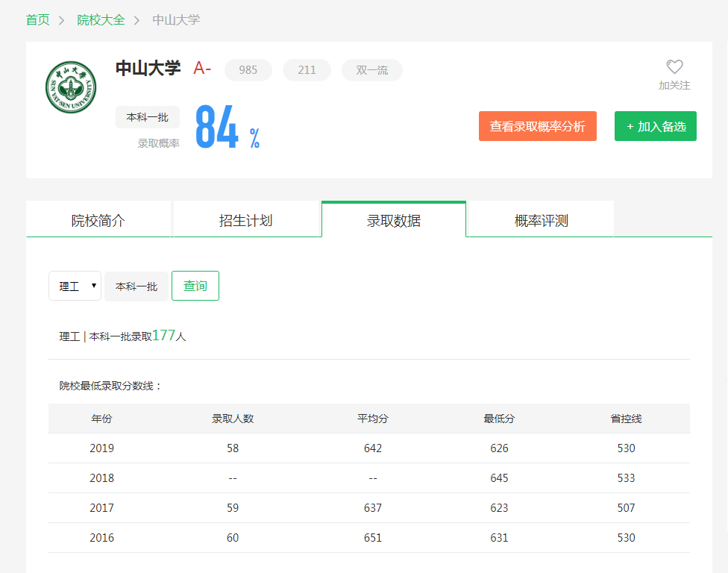
Task: Click admitted count 59 in 2017 row
Action: click(233, 507)
